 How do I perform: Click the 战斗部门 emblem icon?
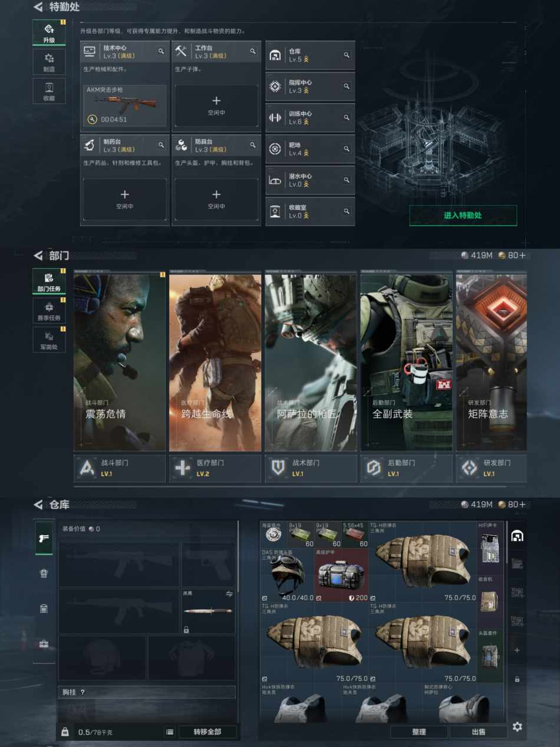tap(87, 468)
